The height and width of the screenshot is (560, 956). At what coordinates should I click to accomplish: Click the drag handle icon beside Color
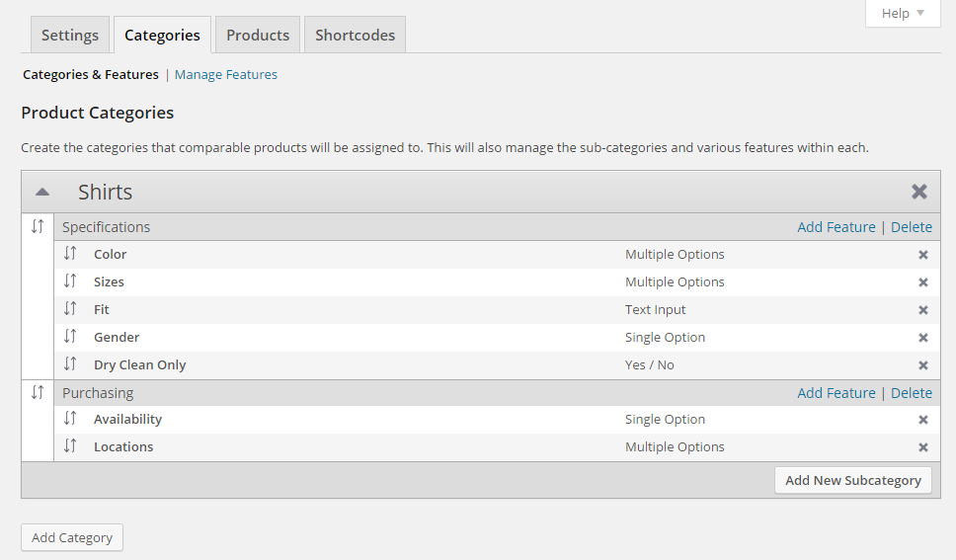pyautogui.click(x=70, y=254)
